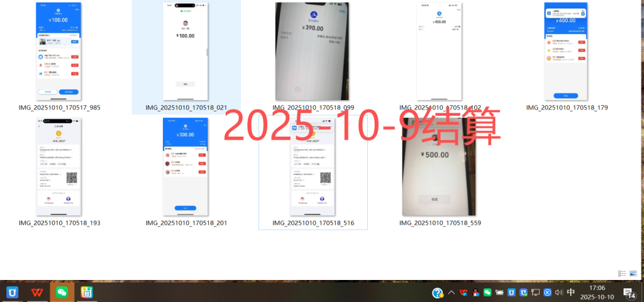Expand the hidden tray icons chevron
This screenshot has width=644, height=302.
coord(451,293)
